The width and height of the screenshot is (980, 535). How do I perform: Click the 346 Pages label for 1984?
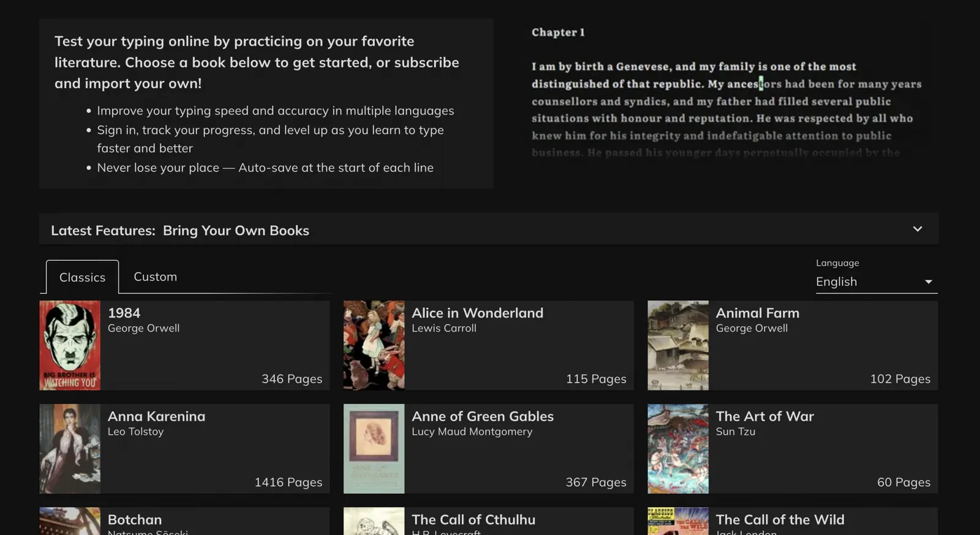coord(292,379)
